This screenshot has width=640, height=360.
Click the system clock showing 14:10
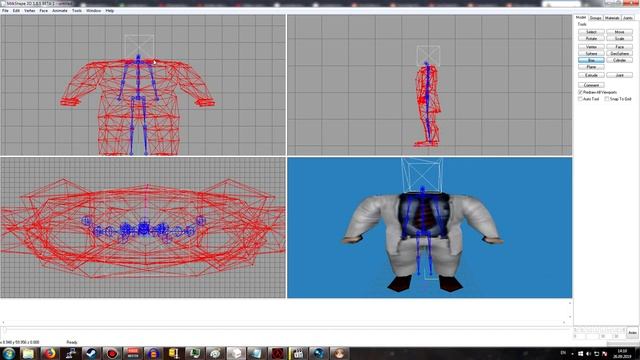click(622, 353)
